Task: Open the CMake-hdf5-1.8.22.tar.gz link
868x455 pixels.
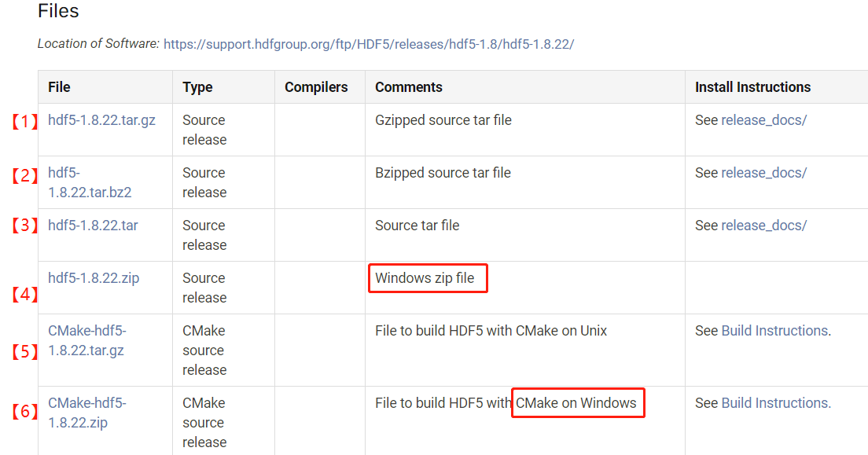Action: coord(86,340)
